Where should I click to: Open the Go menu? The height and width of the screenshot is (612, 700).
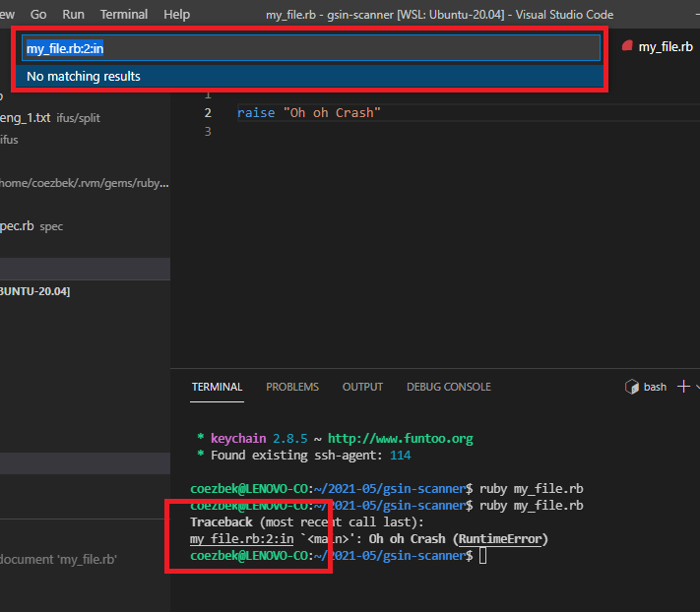click(x=38, y=15)
